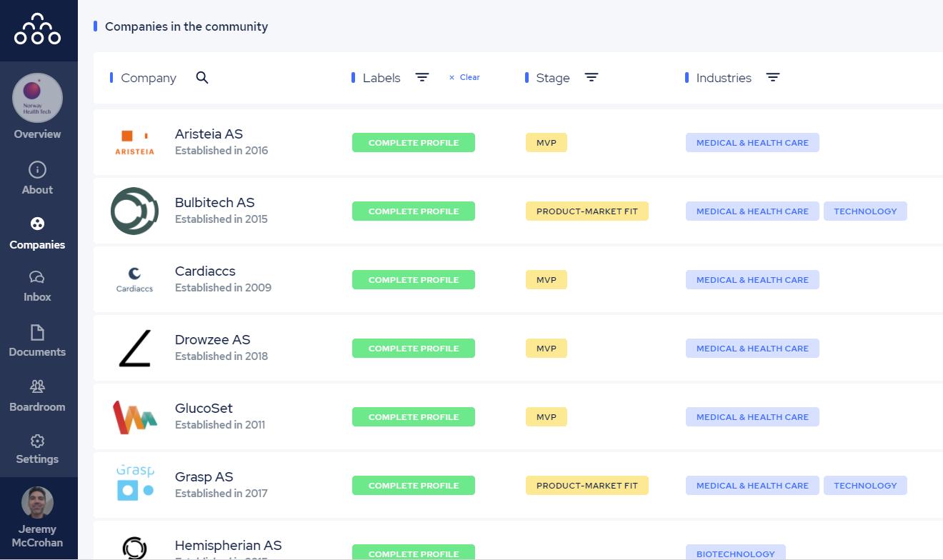Open the app logo home icon
This screenshot has width=943, height=560.
coord(37,30)
